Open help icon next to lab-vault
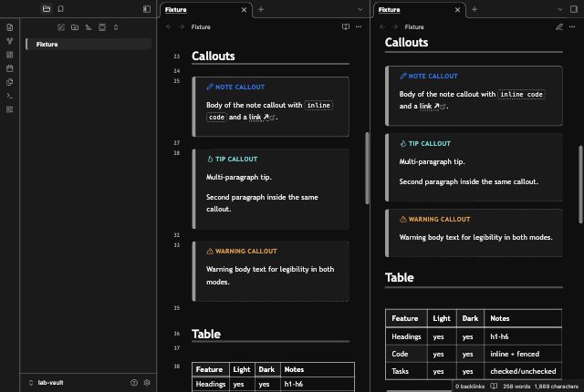 [x=134, y=382]
